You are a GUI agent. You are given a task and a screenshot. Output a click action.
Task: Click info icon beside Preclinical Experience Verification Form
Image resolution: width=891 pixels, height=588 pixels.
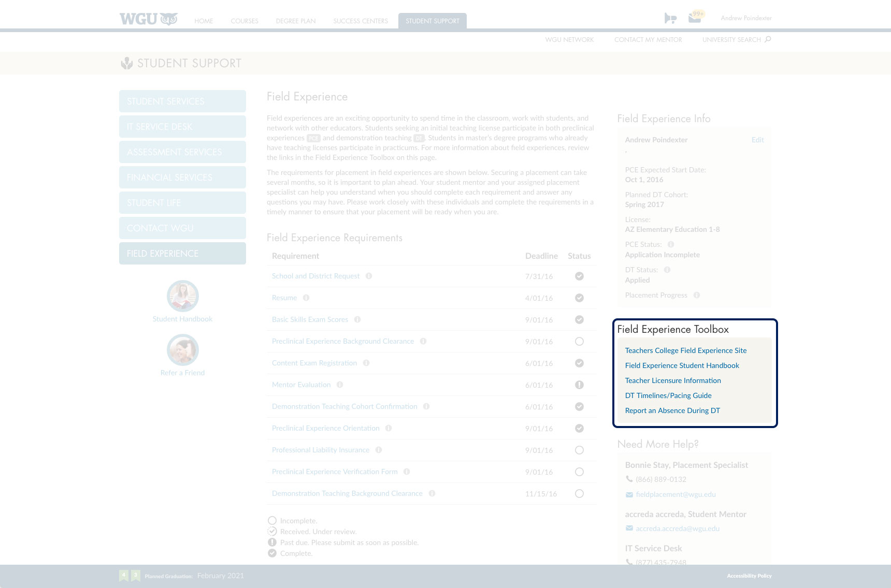407,472
